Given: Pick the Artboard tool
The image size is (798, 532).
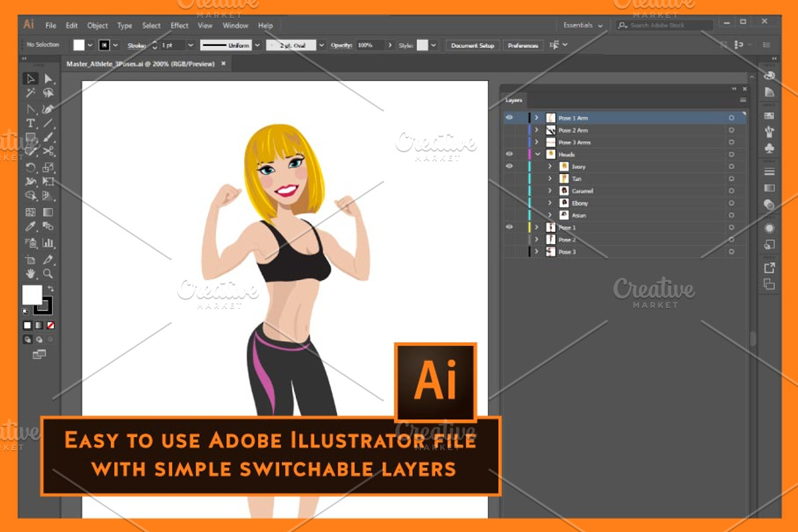Looking at the screenshot, I should (31, 259).
